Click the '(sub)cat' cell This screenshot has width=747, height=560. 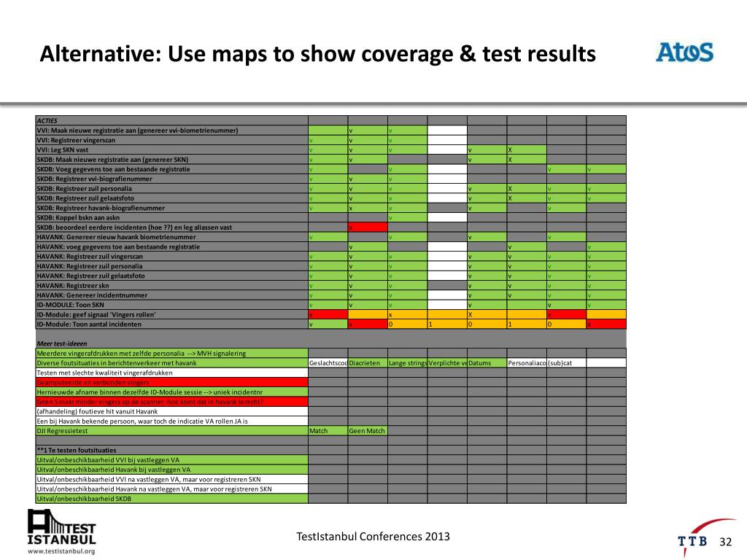tap(566, 363)
